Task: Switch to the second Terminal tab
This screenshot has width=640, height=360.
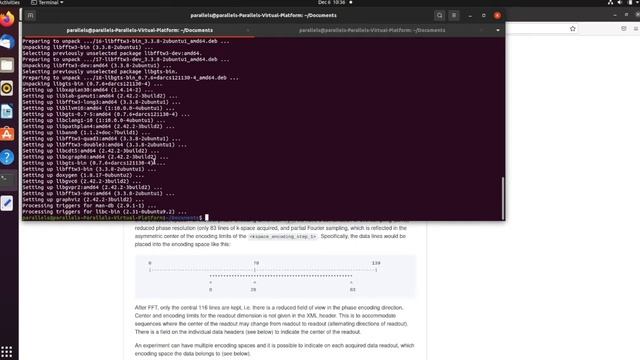Action: (x=372, y=30)
